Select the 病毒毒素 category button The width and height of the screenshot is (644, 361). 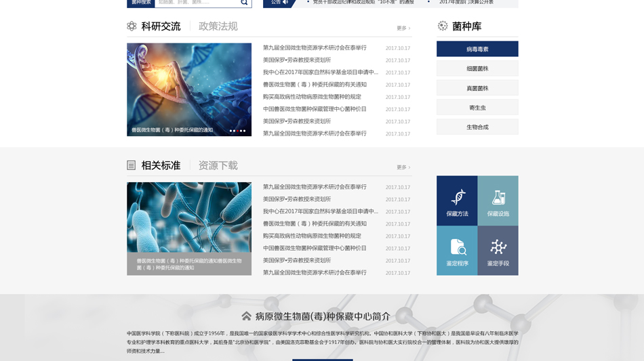click(x=477, y=49)
